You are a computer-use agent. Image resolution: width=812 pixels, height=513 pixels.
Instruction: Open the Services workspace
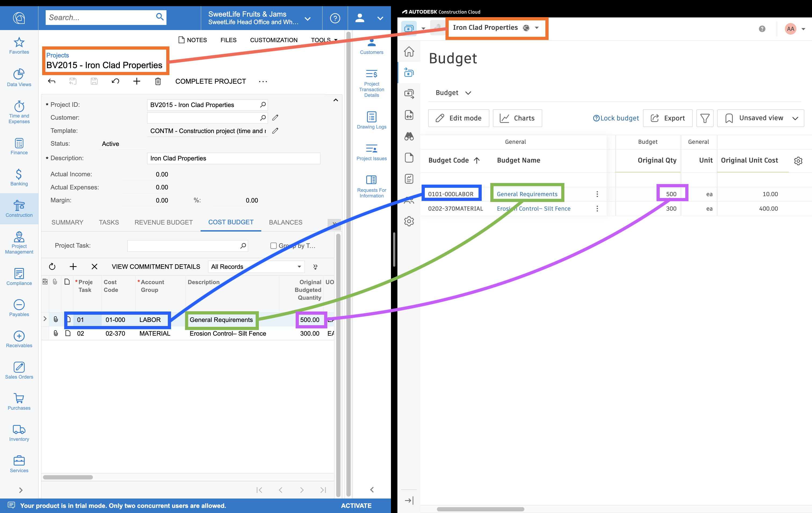tap(19, 464)
